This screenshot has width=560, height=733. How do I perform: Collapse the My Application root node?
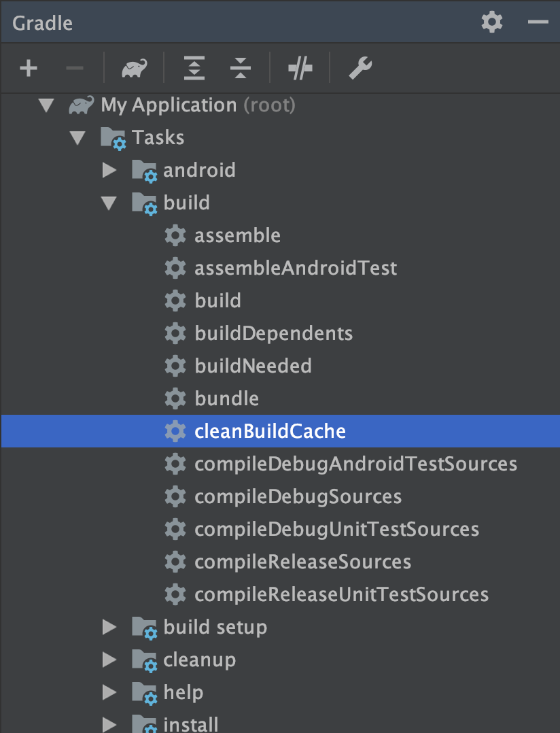tap(46, 105)
